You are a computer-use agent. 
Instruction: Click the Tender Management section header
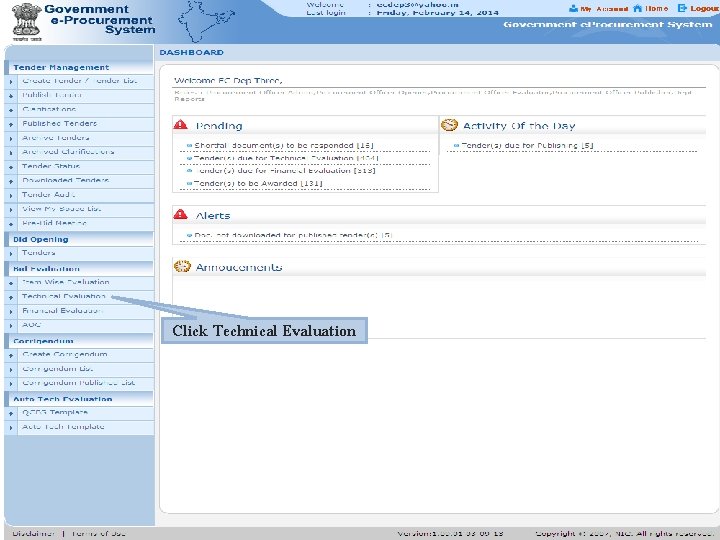[x=61, y=68]
